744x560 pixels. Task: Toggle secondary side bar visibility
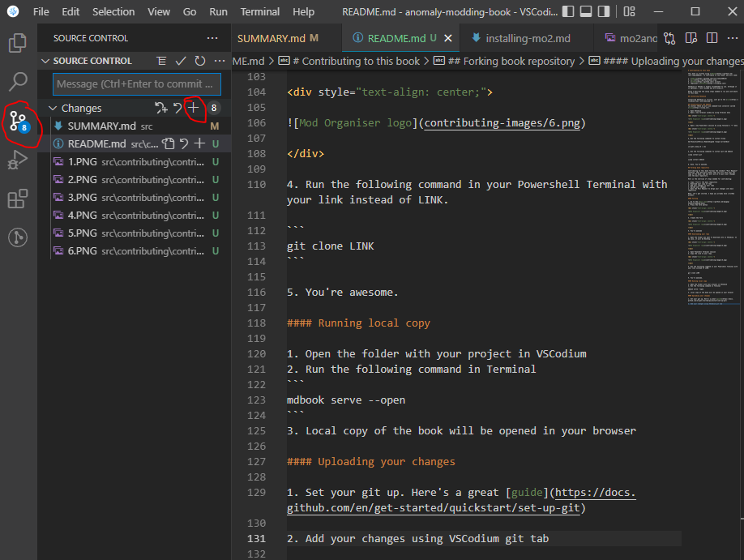click(x=604, y=11)
